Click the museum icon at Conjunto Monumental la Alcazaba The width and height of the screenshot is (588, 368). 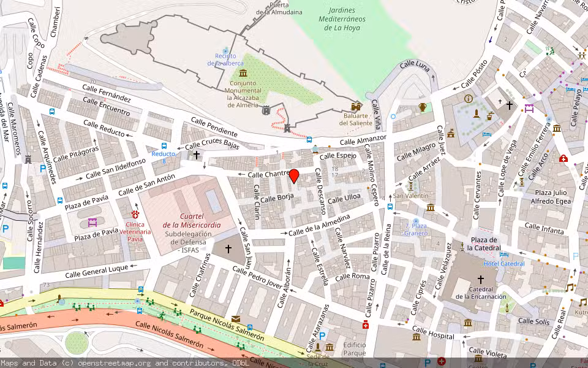tap(242, 74)
